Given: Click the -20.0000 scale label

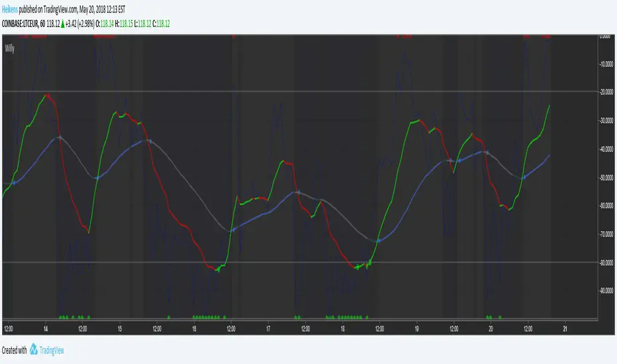Looking at the screenshot, I should click(606, 92).
